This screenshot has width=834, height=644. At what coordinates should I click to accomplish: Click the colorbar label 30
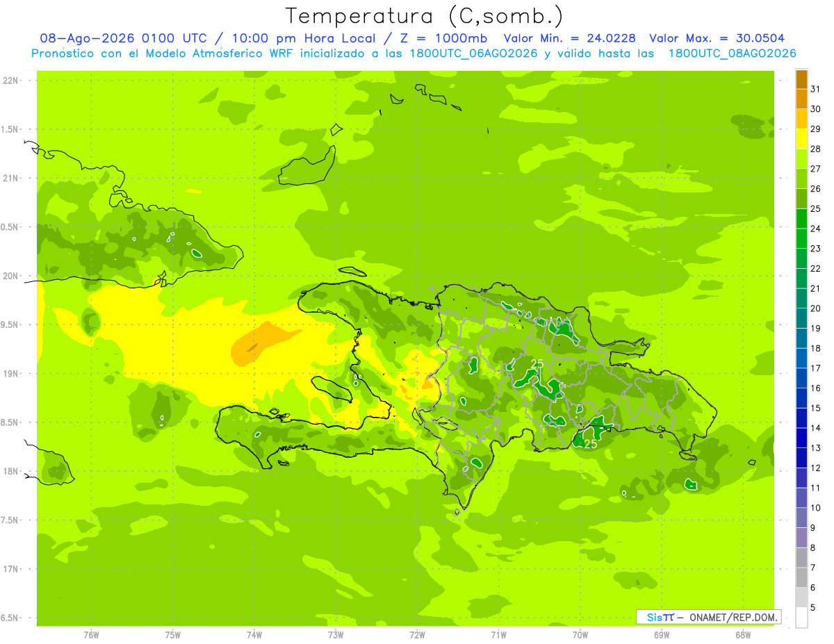pyautogui.click(x=816, y=109)
